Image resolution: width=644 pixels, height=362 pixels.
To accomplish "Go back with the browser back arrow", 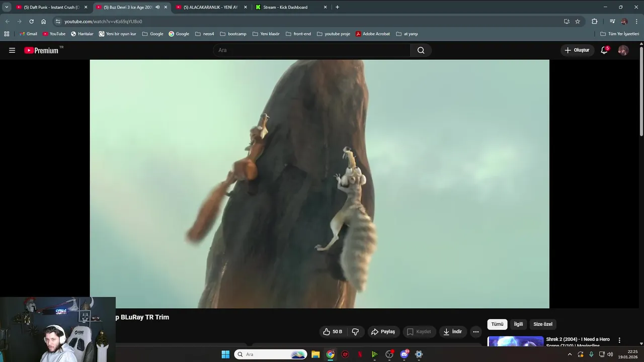I will (x=7, y=22).
